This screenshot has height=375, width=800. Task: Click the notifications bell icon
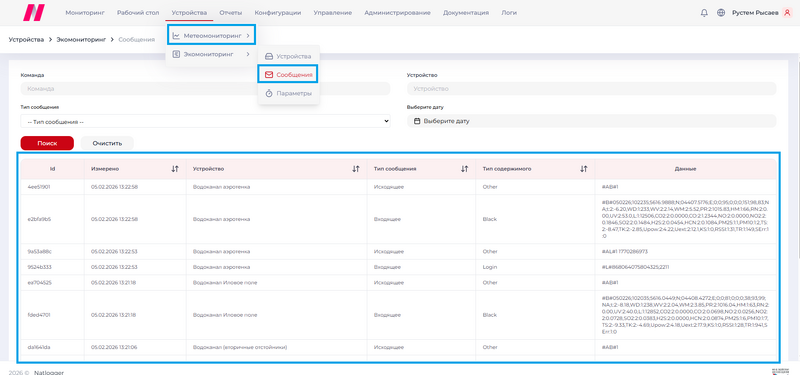(x=704, y=13)
